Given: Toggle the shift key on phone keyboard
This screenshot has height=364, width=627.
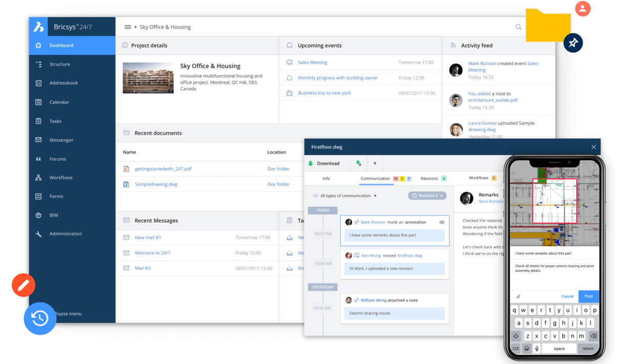Looking at the screenshot, I should click(x=515, y=336).
